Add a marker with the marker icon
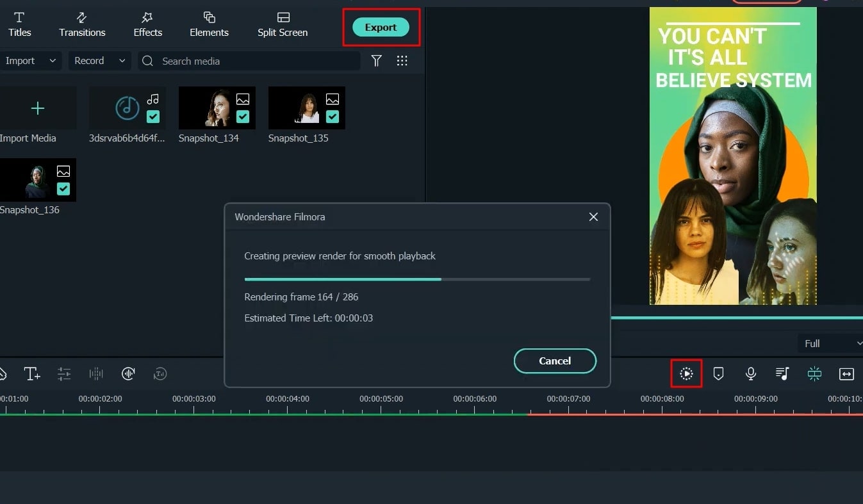 [718, 374]
